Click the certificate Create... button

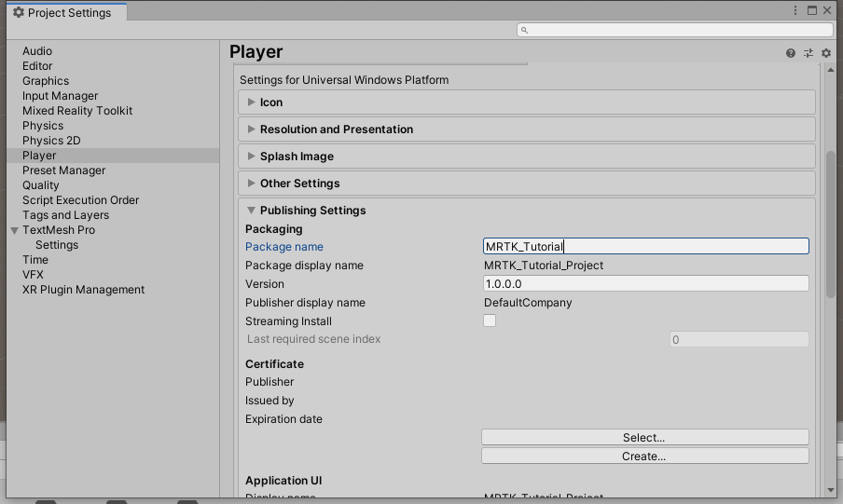click(x=645, y=456)
